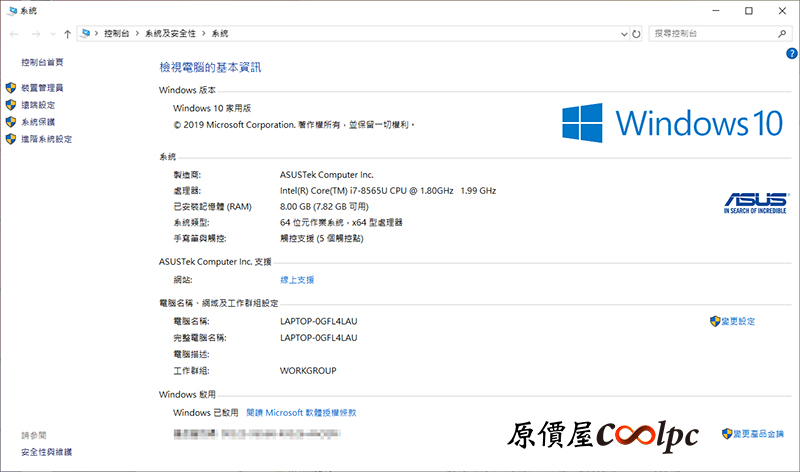Click the Back navigation arrow
The width and height of the screenshot is (800, 472).
pyautogui.click(x=14, y=34)
